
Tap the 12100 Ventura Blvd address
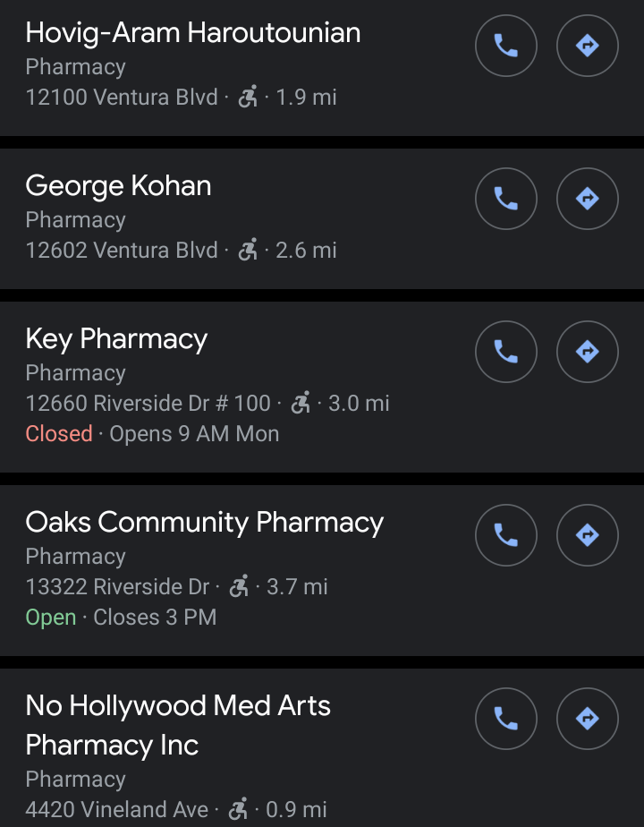122,98
